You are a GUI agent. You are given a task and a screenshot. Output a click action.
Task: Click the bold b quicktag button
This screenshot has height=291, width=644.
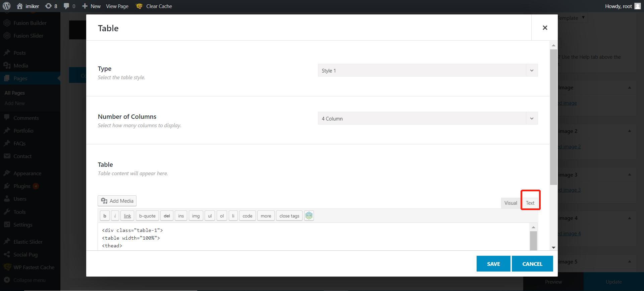(105, 216)
